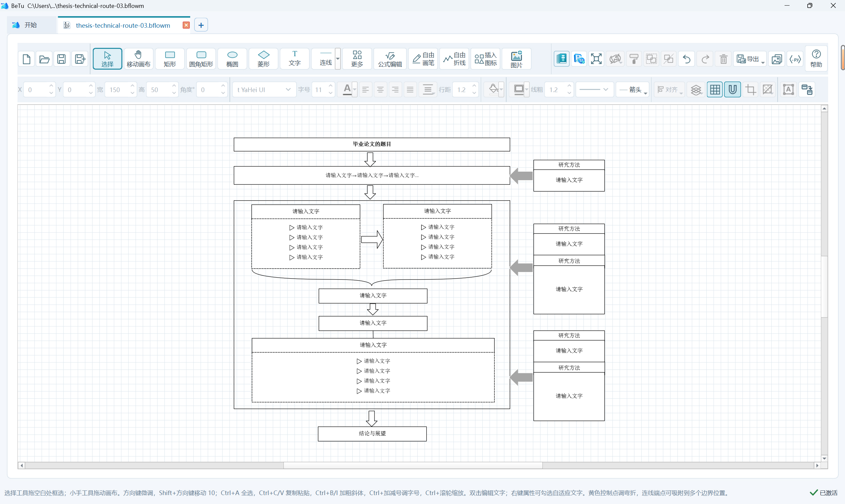Open the font color A picker
The image size is (845, 504).
coord(347,90)
